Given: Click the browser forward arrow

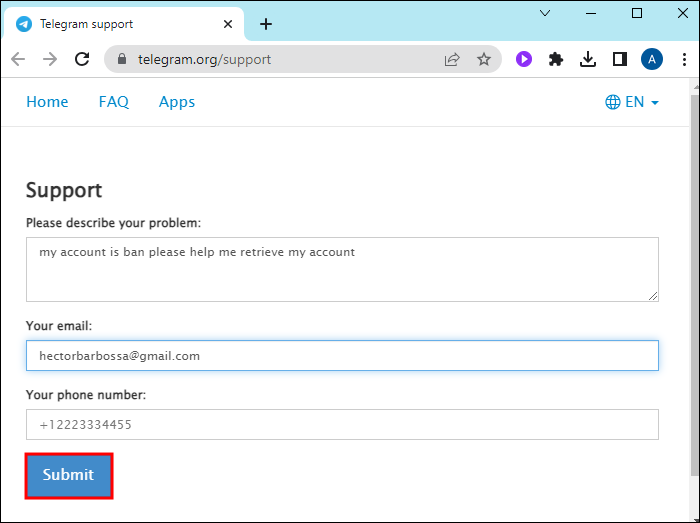Looking at the screenshot, I should tap(50, 59).
